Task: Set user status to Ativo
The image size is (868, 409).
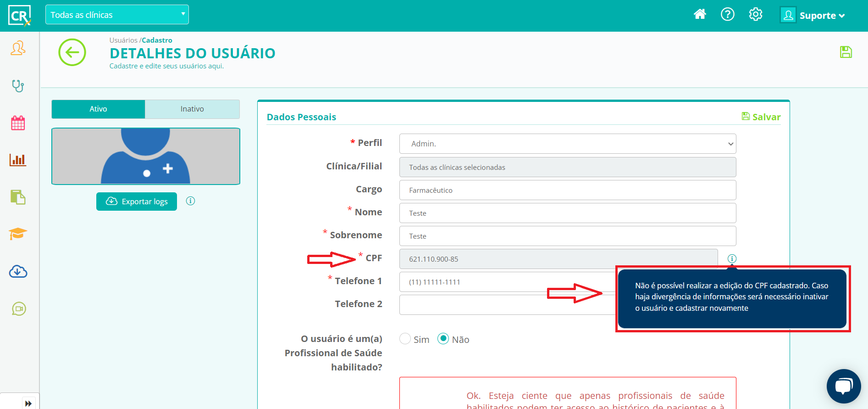Action: tap(98, 109)
